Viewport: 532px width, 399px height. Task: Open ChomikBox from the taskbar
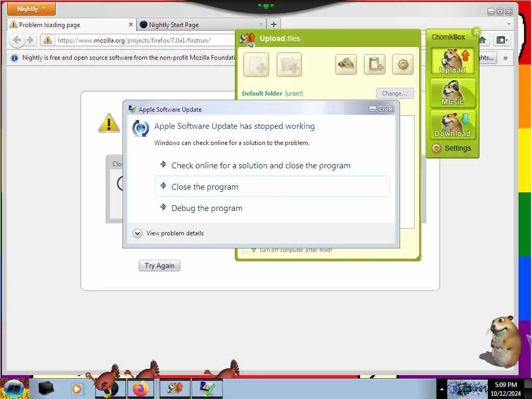click(x=175, y=389)
